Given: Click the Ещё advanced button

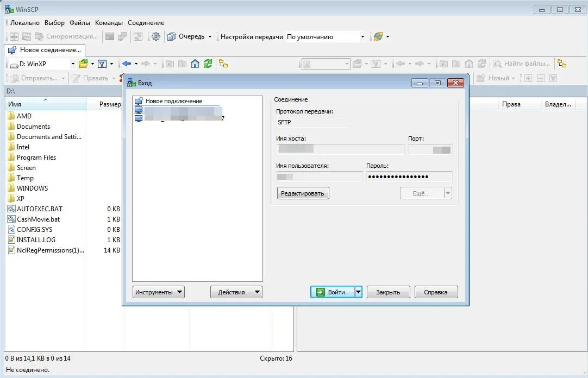Looking at the screenshot, I should (x=422, y=193).
